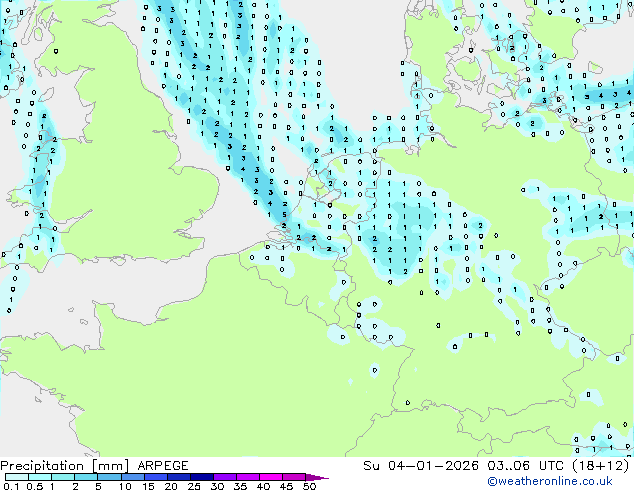Click legend swatch between 0.5 and 1
The width and height of the screenshot is (634, 490).
tap(40, 477)
